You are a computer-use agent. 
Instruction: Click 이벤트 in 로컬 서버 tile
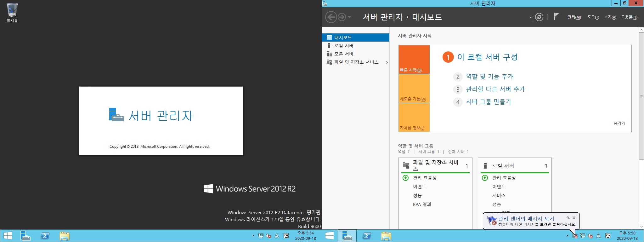(x=499, y=187)
